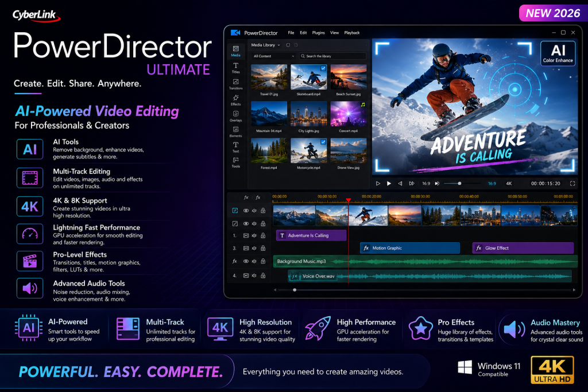Click the fx icon of Background Music track header
588x392 pixels.
(x=235, y=261)
